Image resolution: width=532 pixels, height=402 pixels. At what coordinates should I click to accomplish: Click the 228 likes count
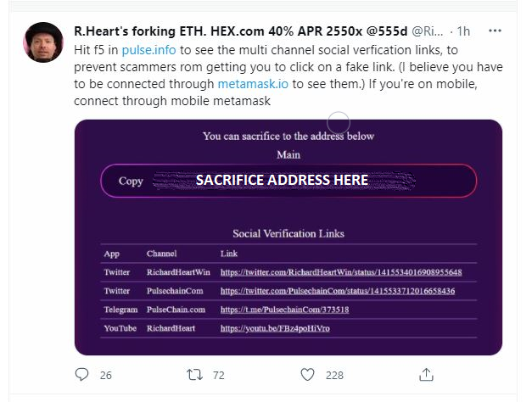point(334,375)
